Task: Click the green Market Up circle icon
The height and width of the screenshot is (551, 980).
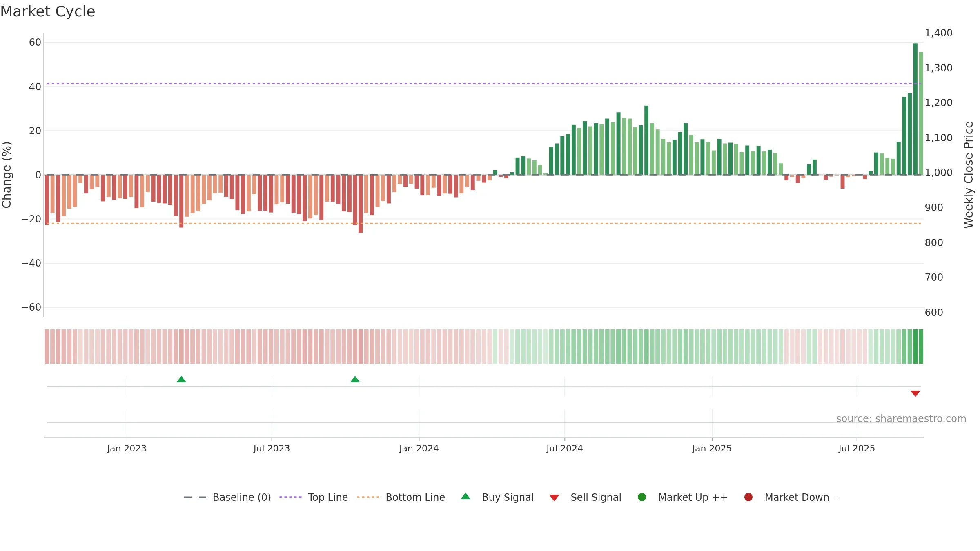Action: [642, 497]
